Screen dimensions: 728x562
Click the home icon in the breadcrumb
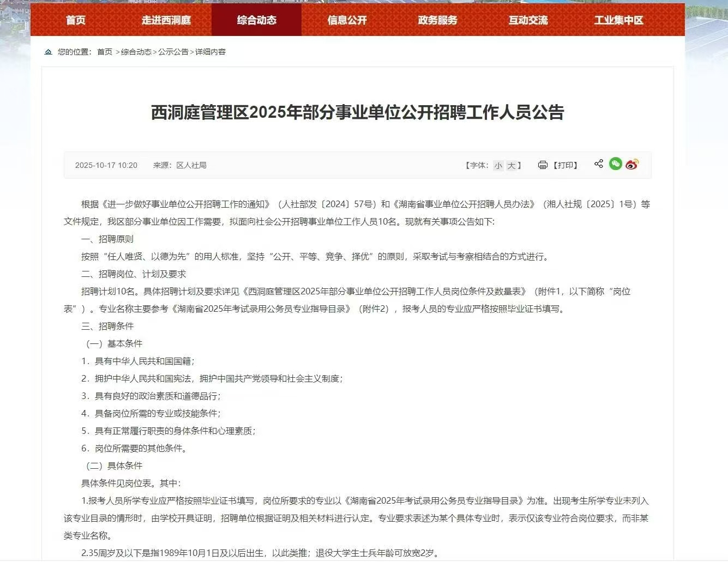pyautogui.click(x=48, y=52)
